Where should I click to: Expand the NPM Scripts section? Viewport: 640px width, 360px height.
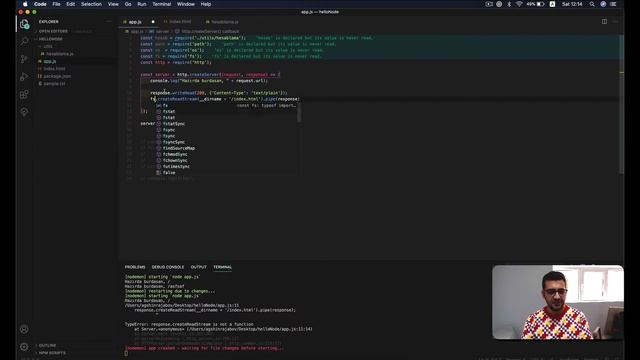coord(52,353)
